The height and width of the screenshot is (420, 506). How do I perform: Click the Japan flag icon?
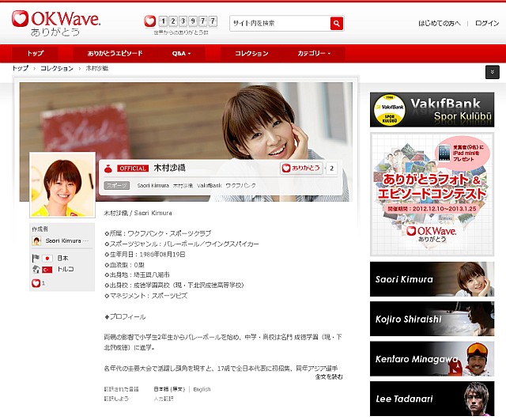(x=47, y=259)
